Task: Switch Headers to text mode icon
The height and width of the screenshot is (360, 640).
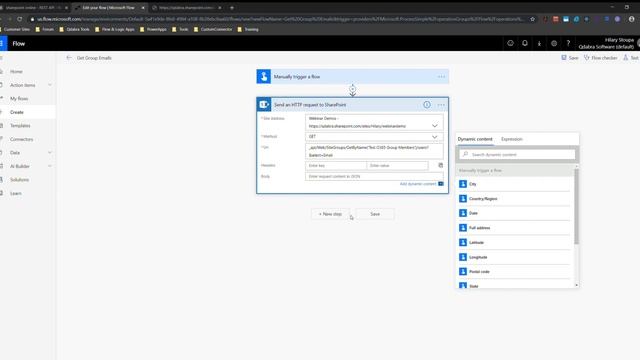Action: (440, 165)
